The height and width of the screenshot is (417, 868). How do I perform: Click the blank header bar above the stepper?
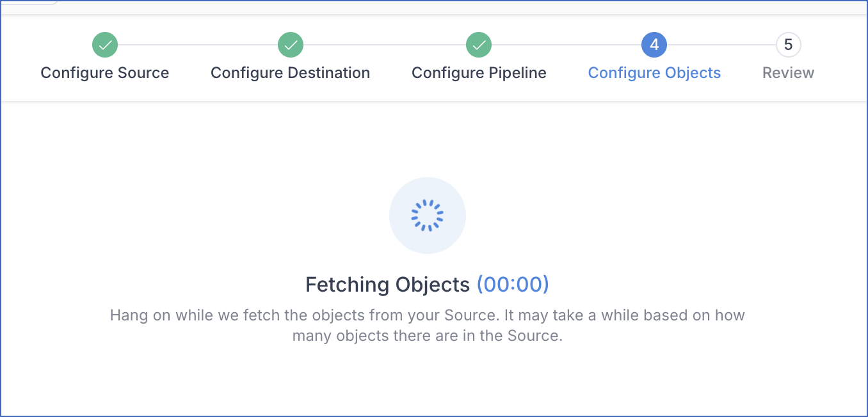(x=448, y=6)
